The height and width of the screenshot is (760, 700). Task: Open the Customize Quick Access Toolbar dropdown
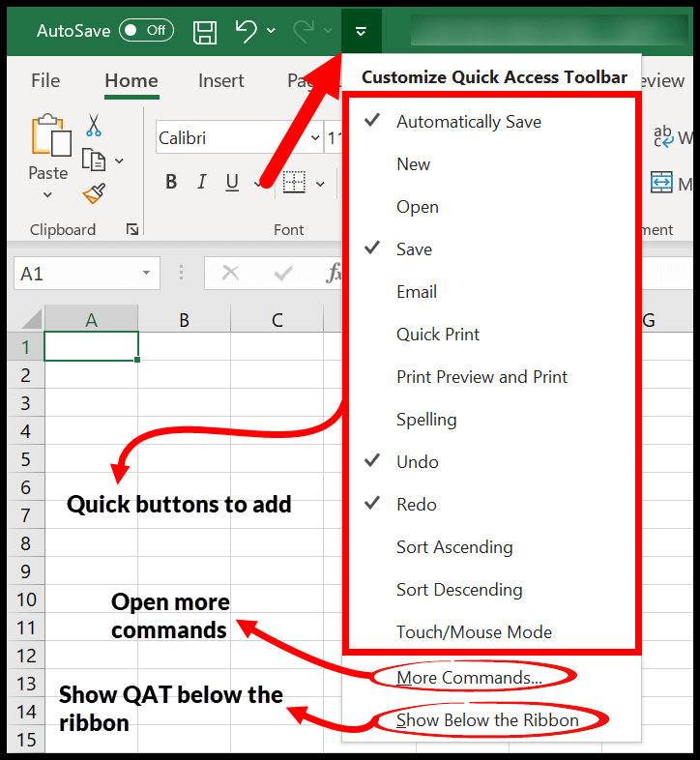coord(361,31)
